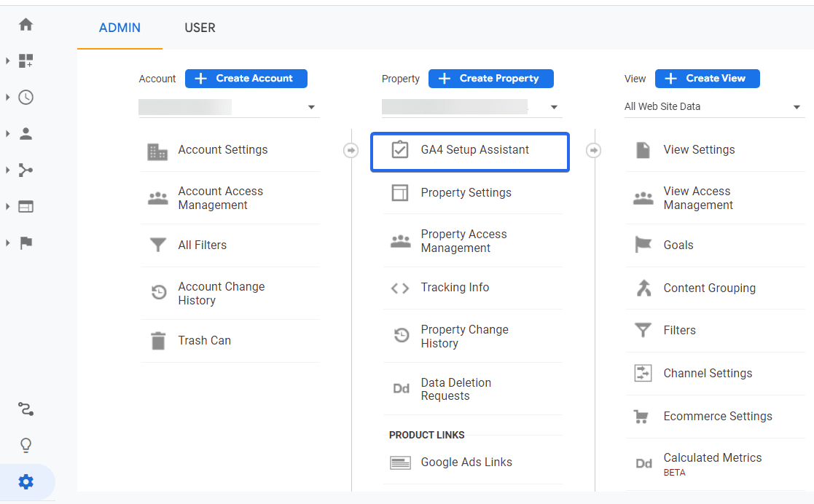Click arrow circle between Account and Property
Screen dimensions: 814x504
click(x=351, y=150)
